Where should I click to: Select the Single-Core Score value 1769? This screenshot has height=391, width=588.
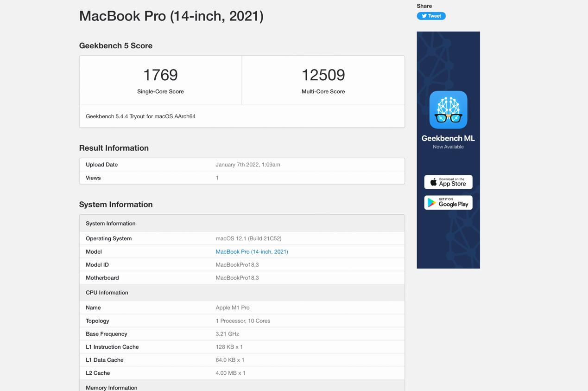tap(160, 75)
